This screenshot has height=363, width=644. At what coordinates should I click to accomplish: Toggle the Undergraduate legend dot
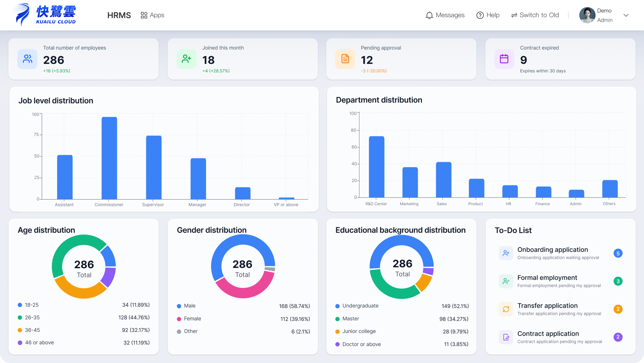[337, 306]
